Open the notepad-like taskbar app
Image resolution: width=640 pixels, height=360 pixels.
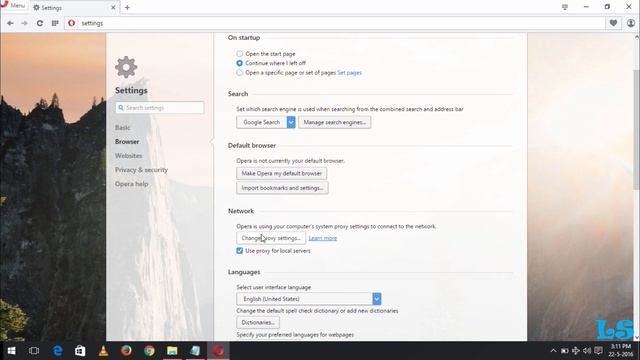point(195,351)
